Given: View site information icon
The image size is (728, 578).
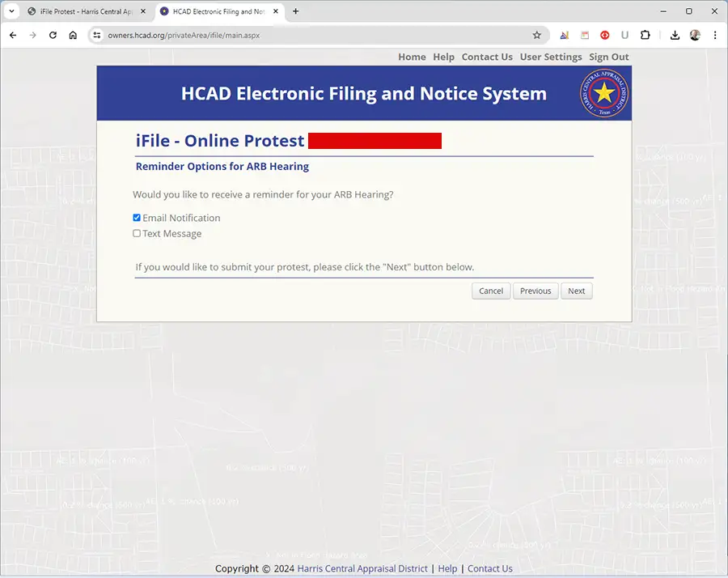Looking at the screenshot, I should 96,35.
